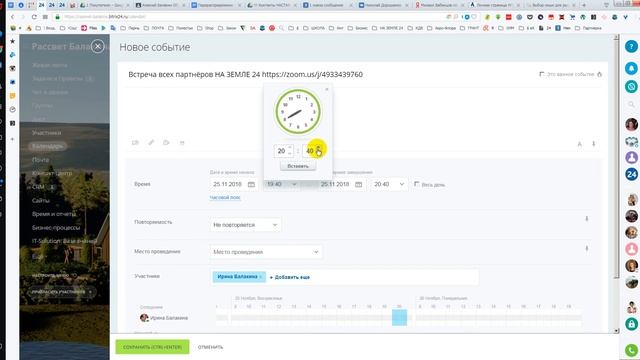Open new browser tab with plus button
The image size is (640, 360).
(584, 5)
